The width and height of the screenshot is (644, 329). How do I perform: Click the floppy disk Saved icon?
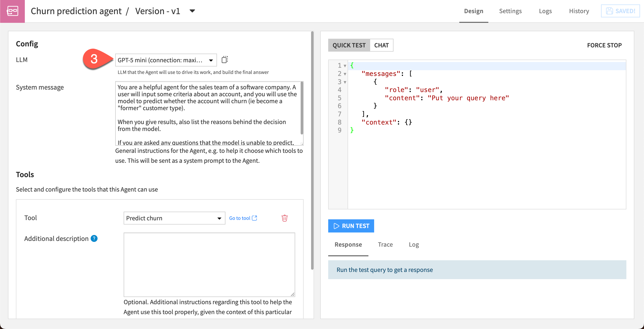(609, 11)
